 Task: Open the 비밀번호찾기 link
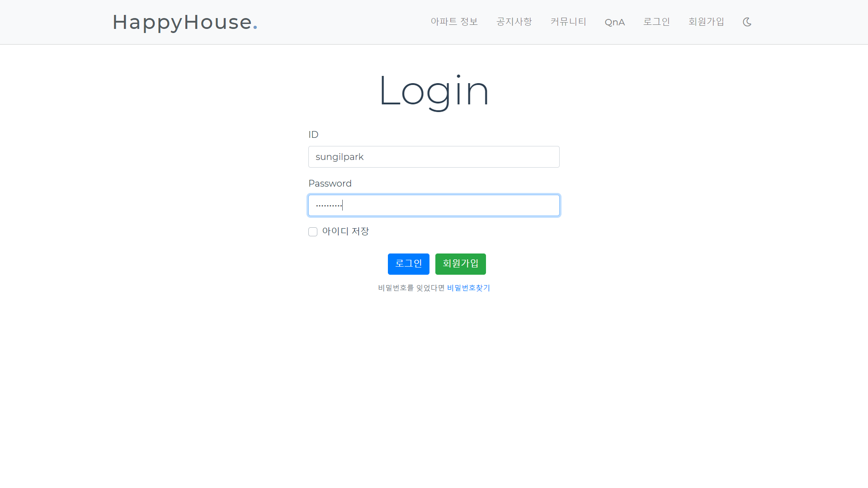pos(468,288)
